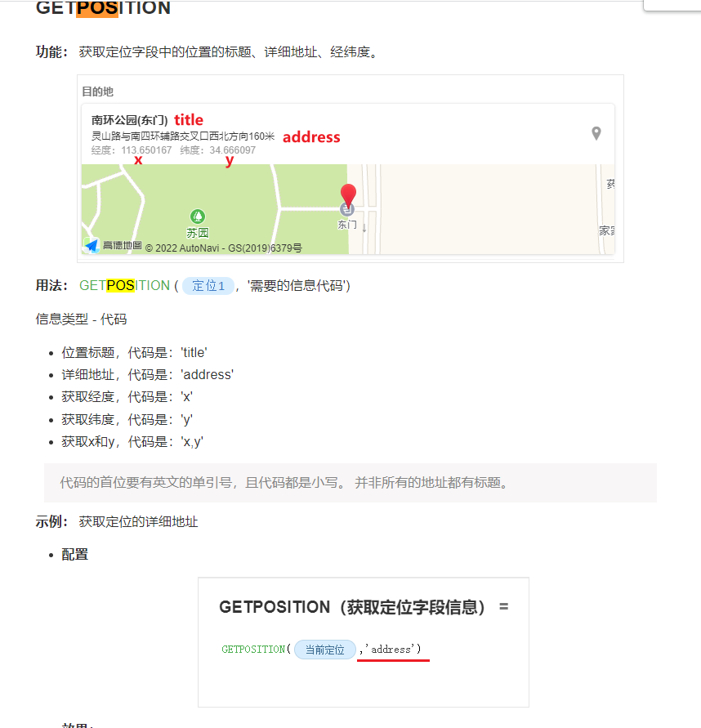The width and height of the screenshot is (701, 728).
Task: Click the 高德地图 logo on the map
Action: (x=114, y=244)
